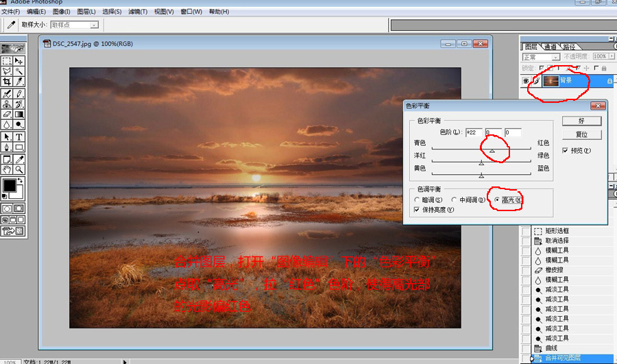Select the Dodge tool

tap(19, 124)
